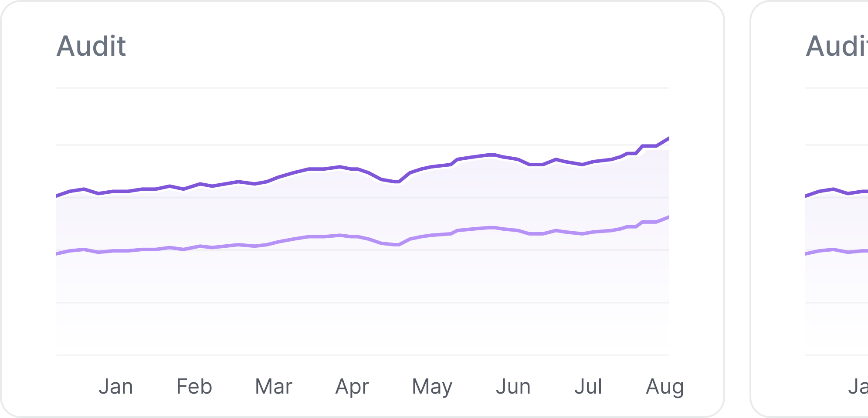868x418 pixels.
Task: Select the Feb label on the chart axis
Action: 194,387
